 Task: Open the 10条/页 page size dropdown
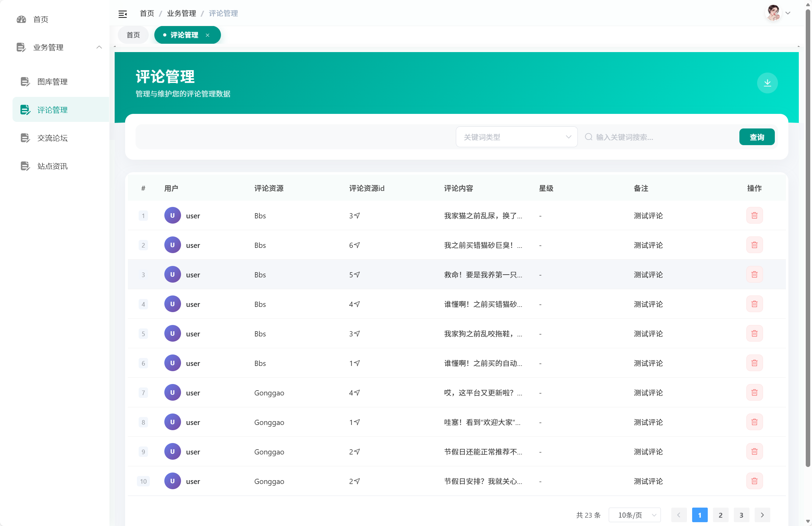(634, 515)
